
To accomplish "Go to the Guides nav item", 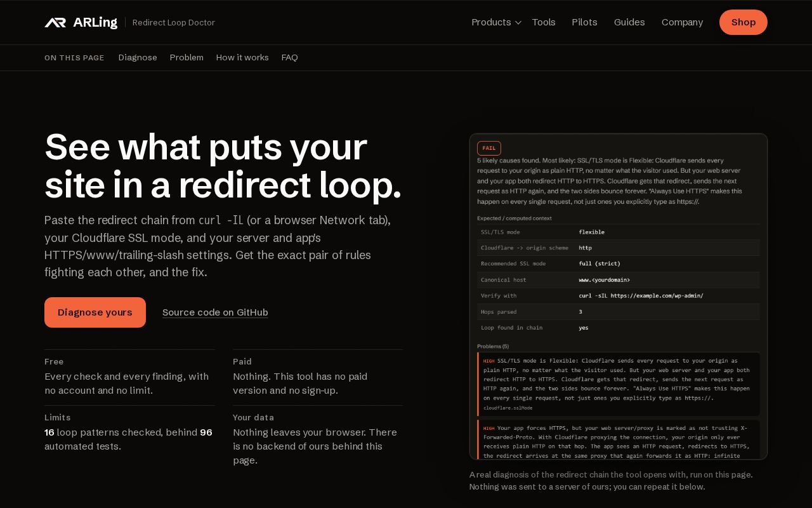I will 629,22.
